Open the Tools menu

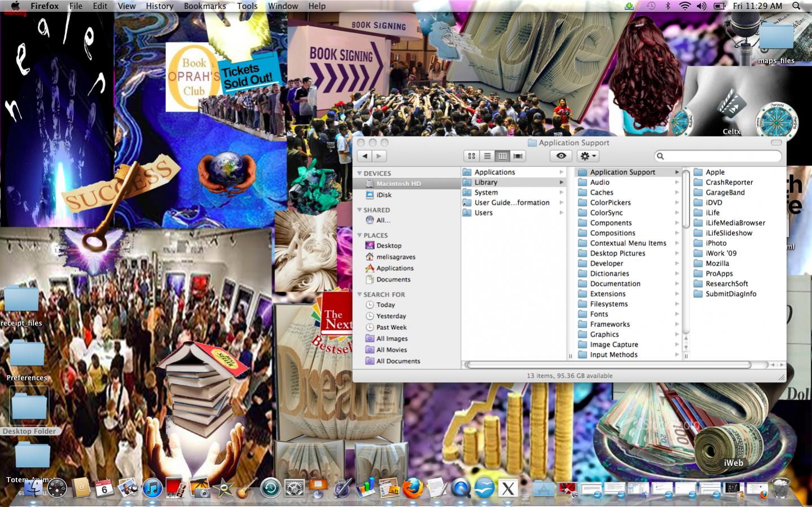247,6
